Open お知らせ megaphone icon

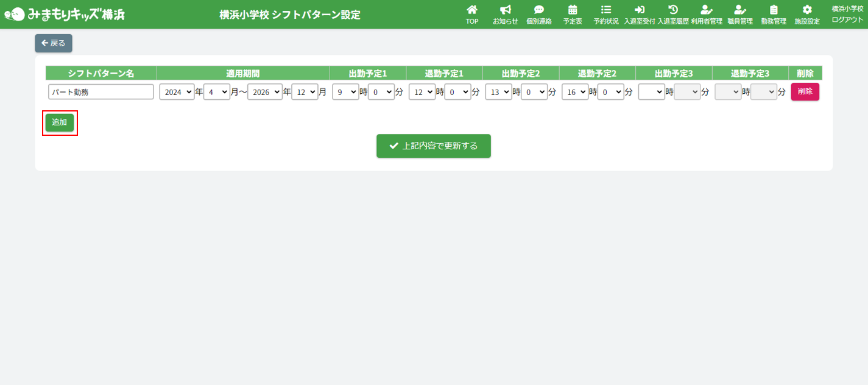(x=505, y=10)
